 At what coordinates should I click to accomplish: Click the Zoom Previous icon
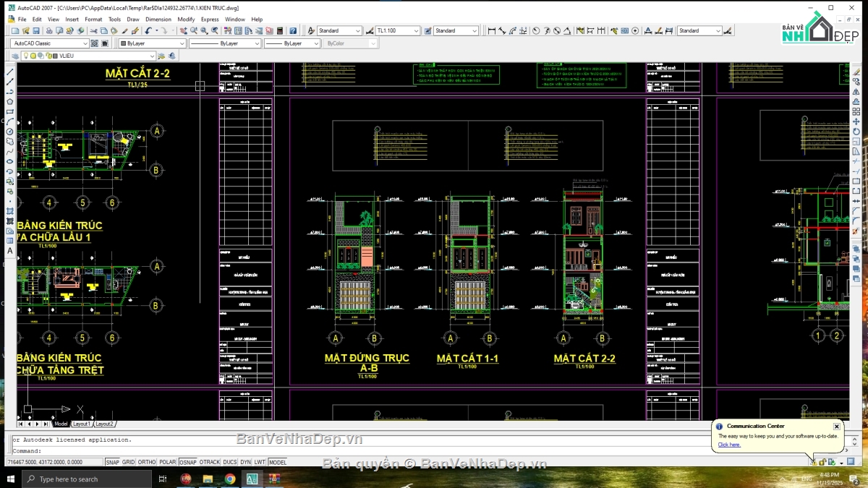click(x=215, y=30)
